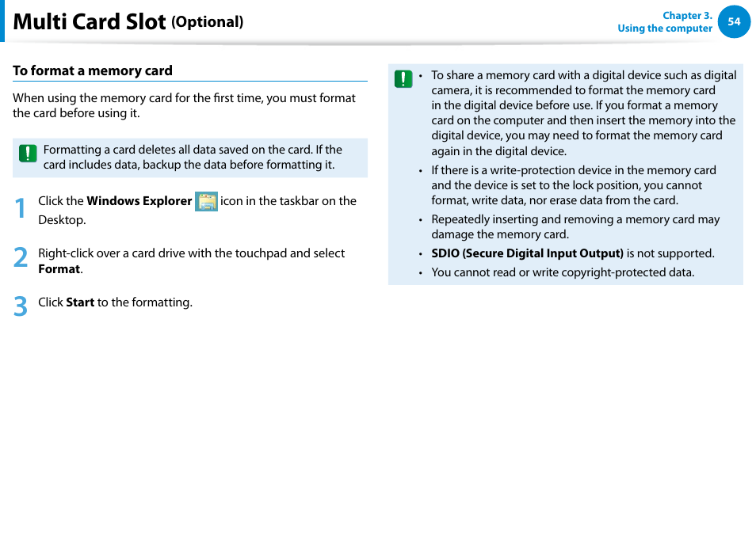This screenshot has width=756, height=536.
Task: Click the page number 54 badge
Action: click(x=734, y=21)
